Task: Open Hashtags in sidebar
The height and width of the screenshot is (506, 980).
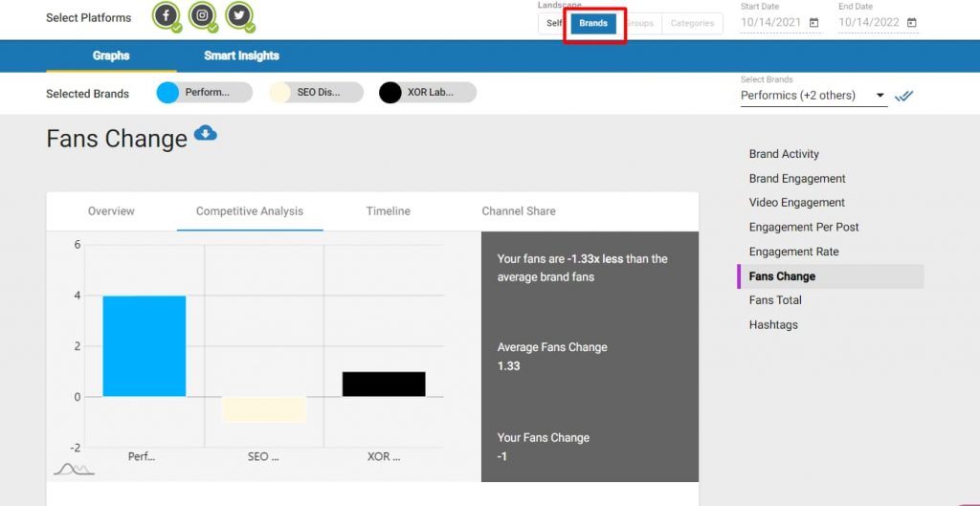Action: pos(773,325)
